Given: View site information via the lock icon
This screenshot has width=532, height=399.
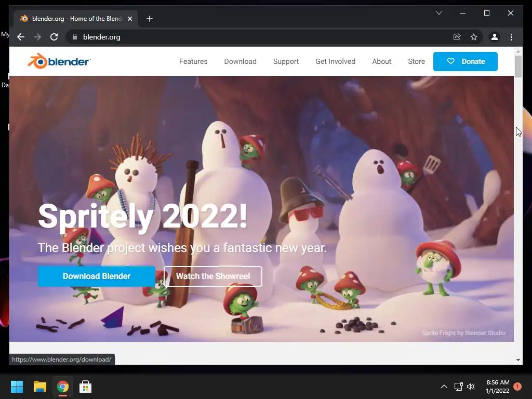Looking at the screenshot, I should point(75,37).
